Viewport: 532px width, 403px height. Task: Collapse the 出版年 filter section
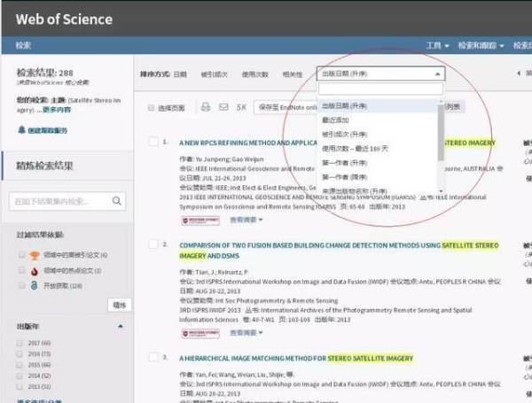coord(121,327)
